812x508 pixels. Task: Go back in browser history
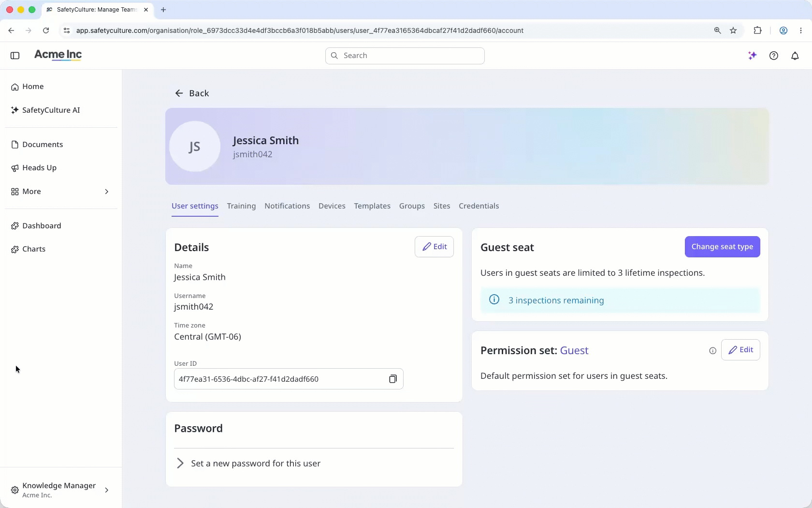(x=11, y=30)
